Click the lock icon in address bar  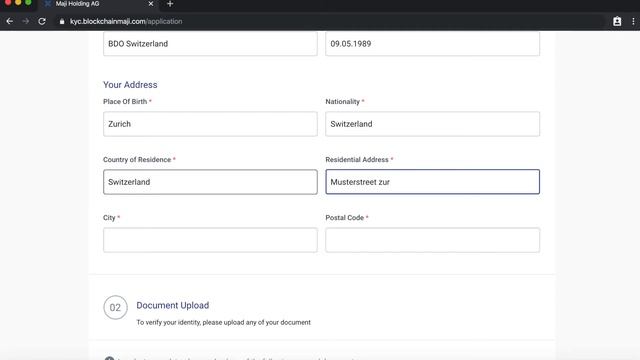click(62, 22)
